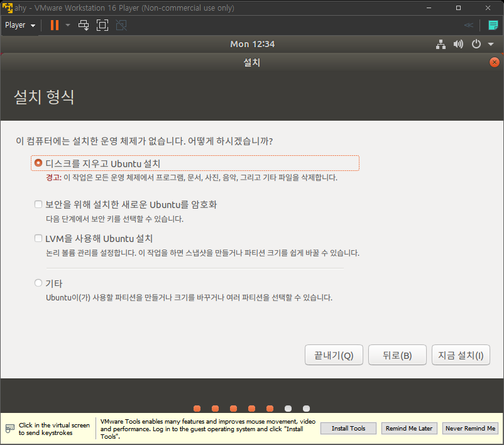Open the Player menu
The width and height of the screenshot is (504, 445).
20,25
